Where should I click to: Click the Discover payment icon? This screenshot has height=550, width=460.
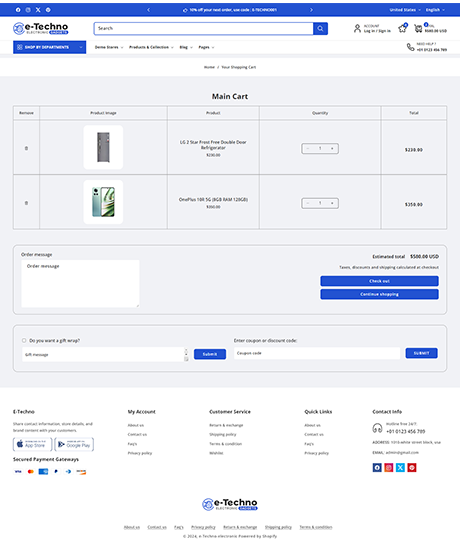pos(81,471)
